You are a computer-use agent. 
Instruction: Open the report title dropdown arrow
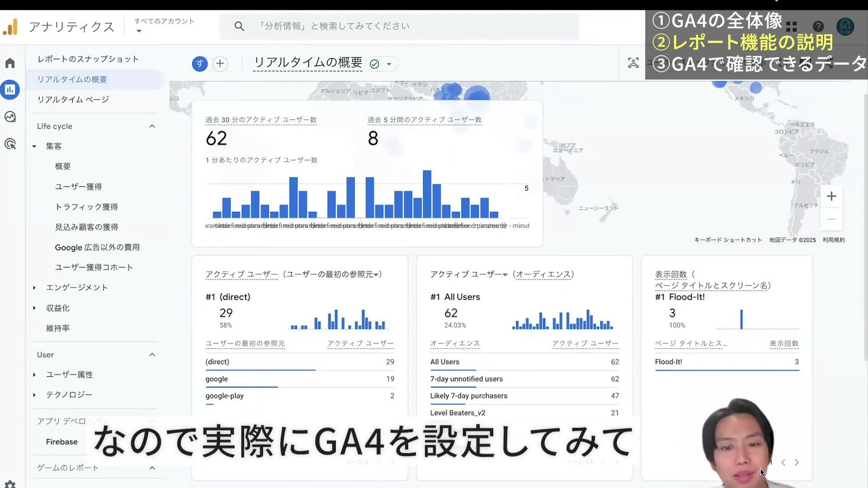tap(389, 64)
